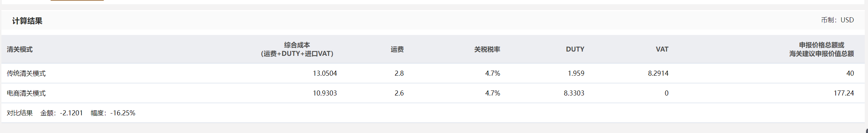The image size is (868, 133).
Task: Click the 幅度 -16.25% percentage text
Action: click(x=113, y=113)
